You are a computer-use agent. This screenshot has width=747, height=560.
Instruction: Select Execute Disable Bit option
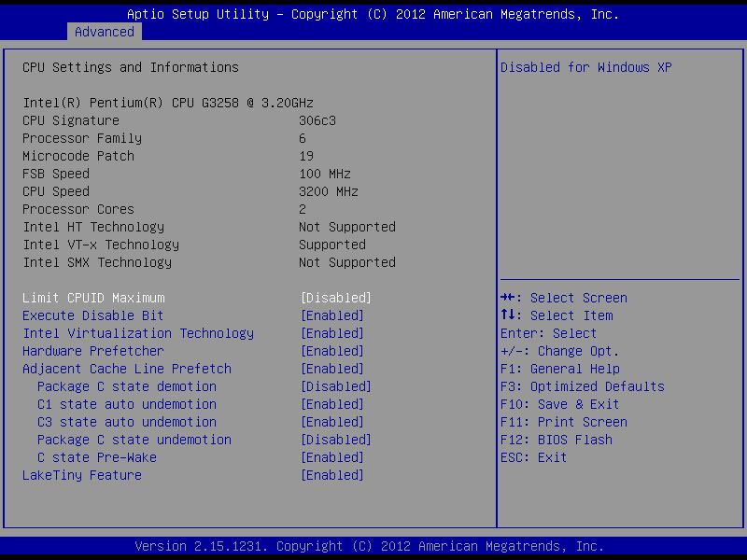pos(92,315)
